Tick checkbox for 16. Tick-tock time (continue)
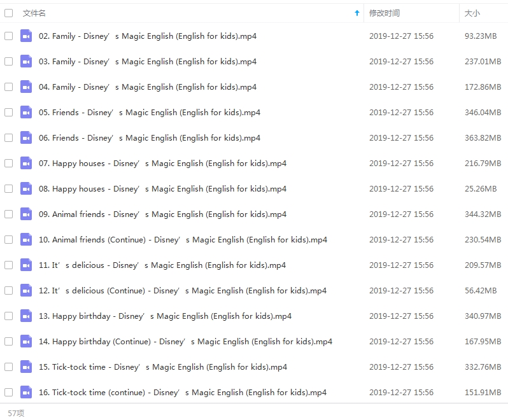 point(9,393)
